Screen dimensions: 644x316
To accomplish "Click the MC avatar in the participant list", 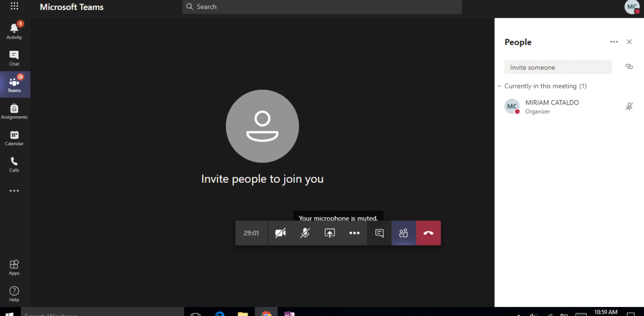I will tap(512, 106).
